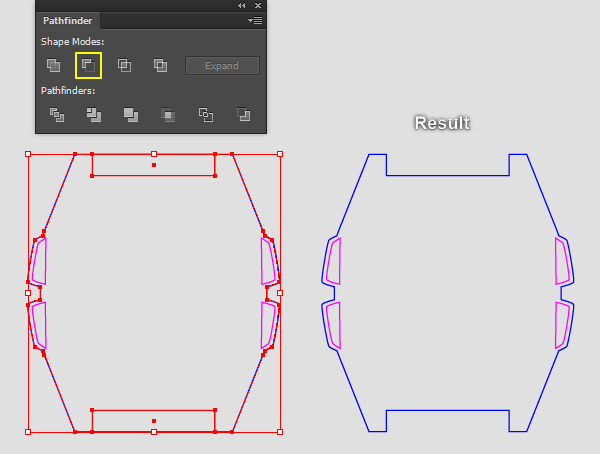Click the Exclude shape mode icon

point(160,65)
